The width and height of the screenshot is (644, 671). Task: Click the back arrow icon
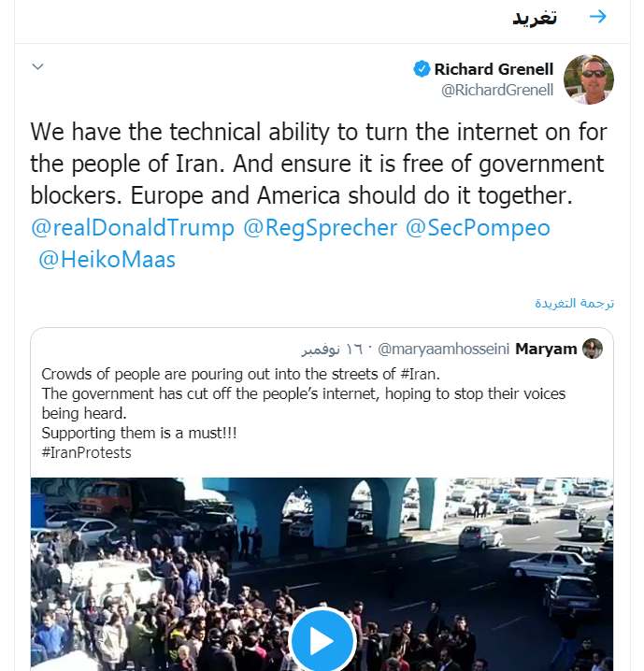click(x=598, y=17)
